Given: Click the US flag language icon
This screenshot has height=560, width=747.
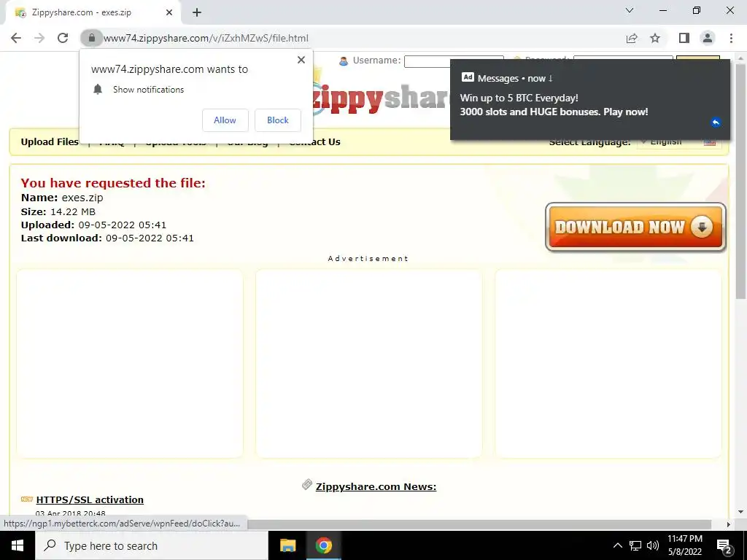Looking at the screenshot, I should [710, 141].
